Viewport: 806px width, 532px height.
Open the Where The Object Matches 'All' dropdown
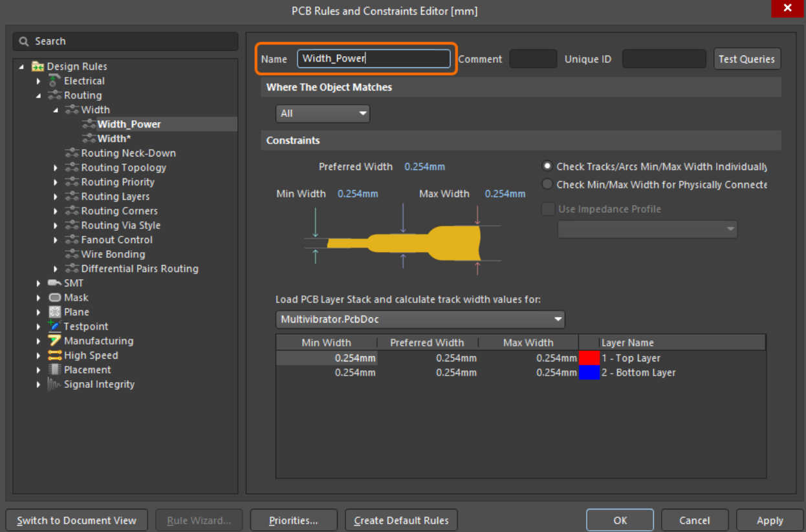(323, 114)
